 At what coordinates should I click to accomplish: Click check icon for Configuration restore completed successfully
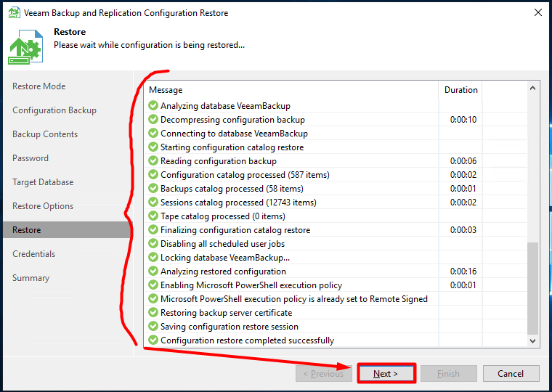[153, 340]
